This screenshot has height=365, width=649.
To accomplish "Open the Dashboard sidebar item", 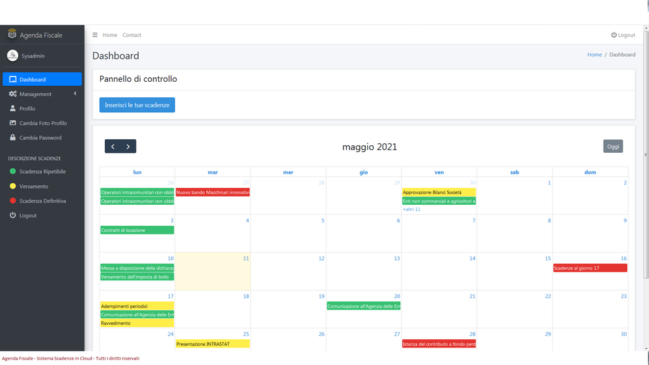I will tap(42, 79).
